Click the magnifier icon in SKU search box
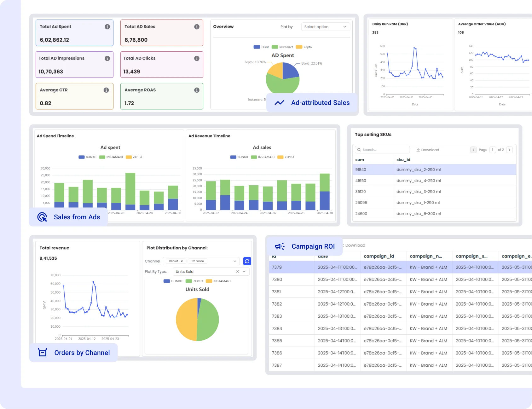 (359, 150)
